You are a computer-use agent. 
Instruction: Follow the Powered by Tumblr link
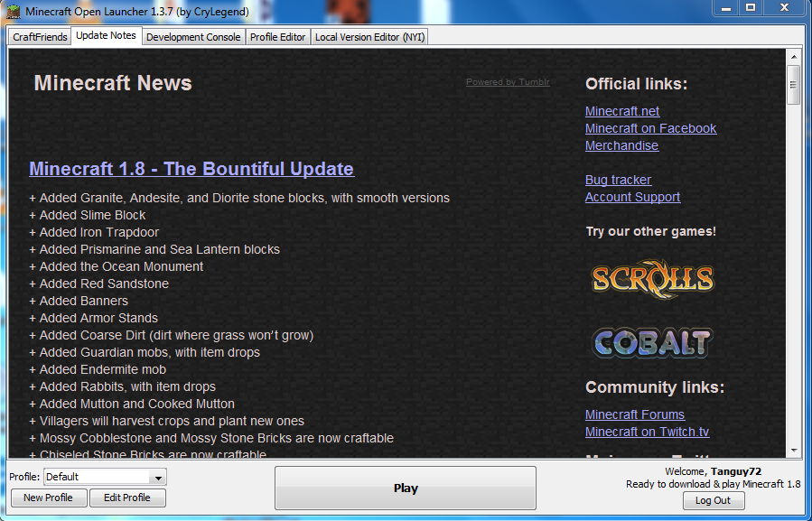[508, 82]
